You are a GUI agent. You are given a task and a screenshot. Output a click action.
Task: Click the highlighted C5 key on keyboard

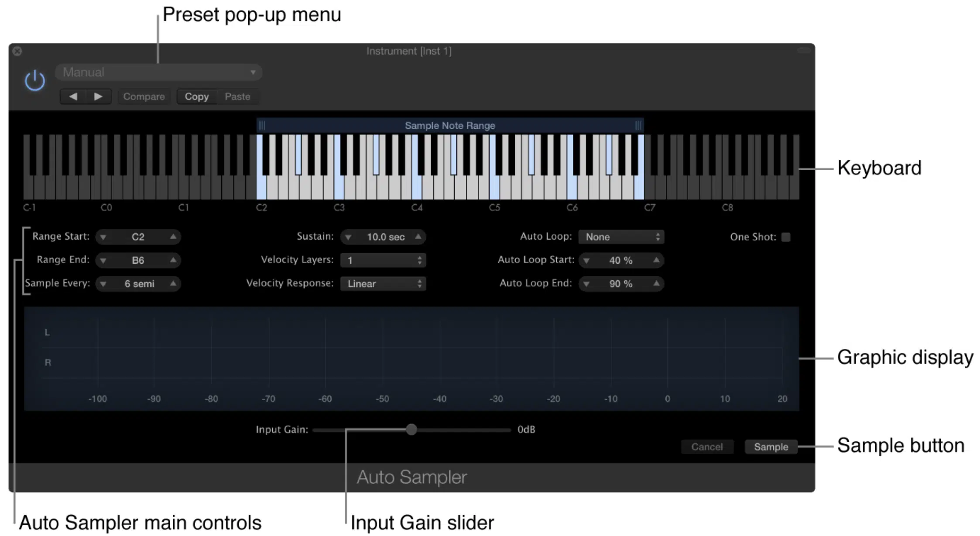point(494,188)
